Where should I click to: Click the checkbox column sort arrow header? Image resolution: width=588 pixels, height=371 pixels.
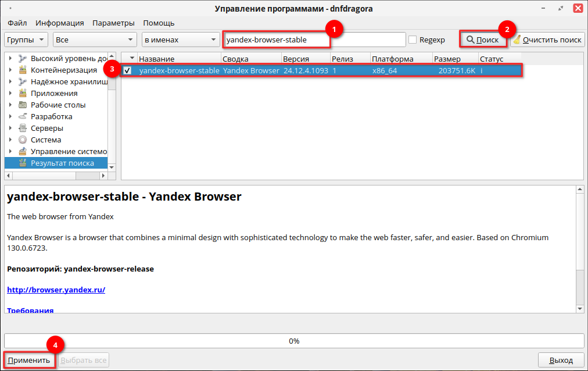click(x=130, y=59)
